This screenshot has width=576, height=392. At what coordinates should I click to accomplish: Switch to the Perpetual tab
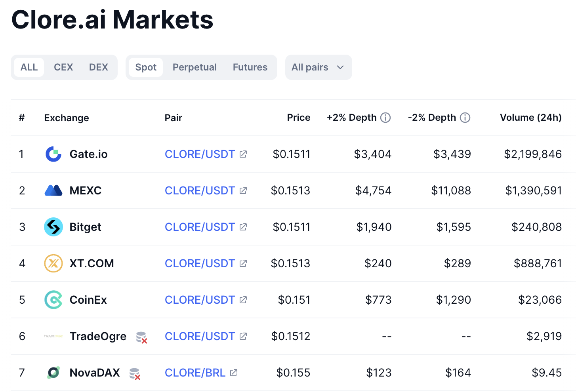195,67
